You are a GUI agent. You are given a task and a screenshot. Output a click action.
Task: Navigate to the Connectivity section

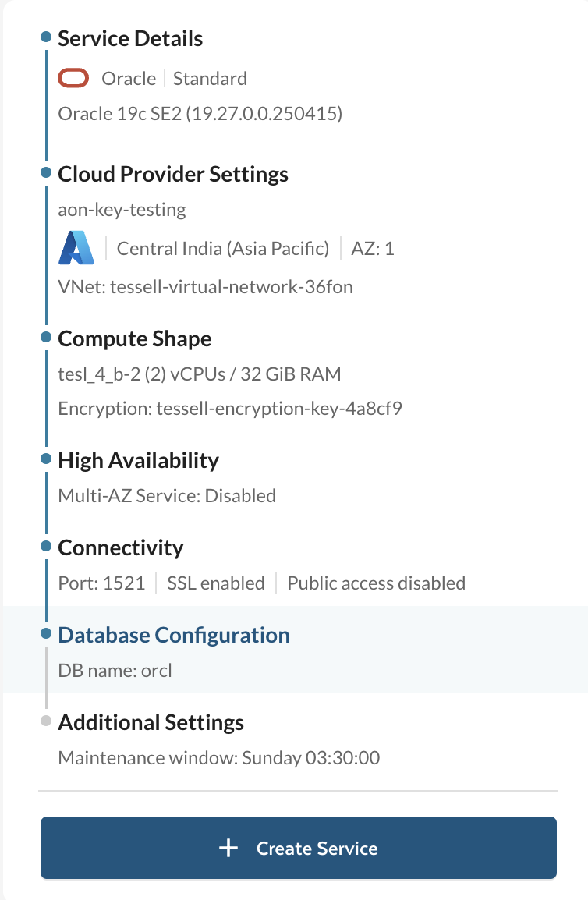[x=121, y=547]
